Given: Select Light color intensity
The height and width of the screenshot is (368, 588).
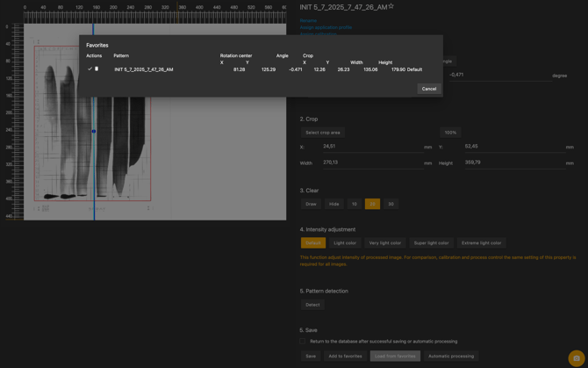Looking at the screenshot, I should (345, 243).
